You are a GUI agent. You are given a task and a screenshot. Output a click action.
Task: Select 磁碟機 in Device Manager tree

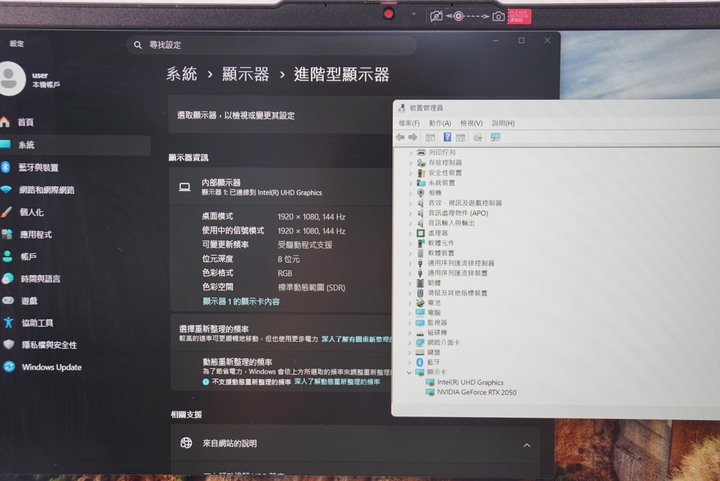tap(437, 332)
